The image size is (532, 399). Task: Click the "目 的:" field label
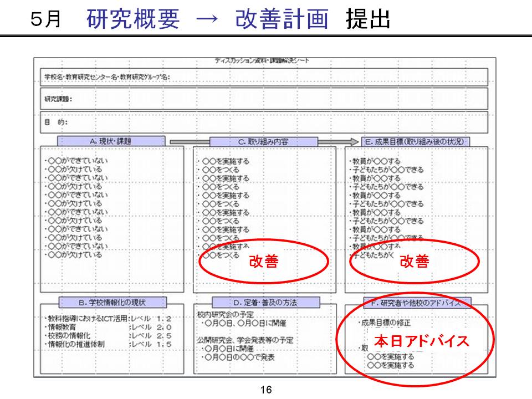pyautogui.click(x=56, y=122)
